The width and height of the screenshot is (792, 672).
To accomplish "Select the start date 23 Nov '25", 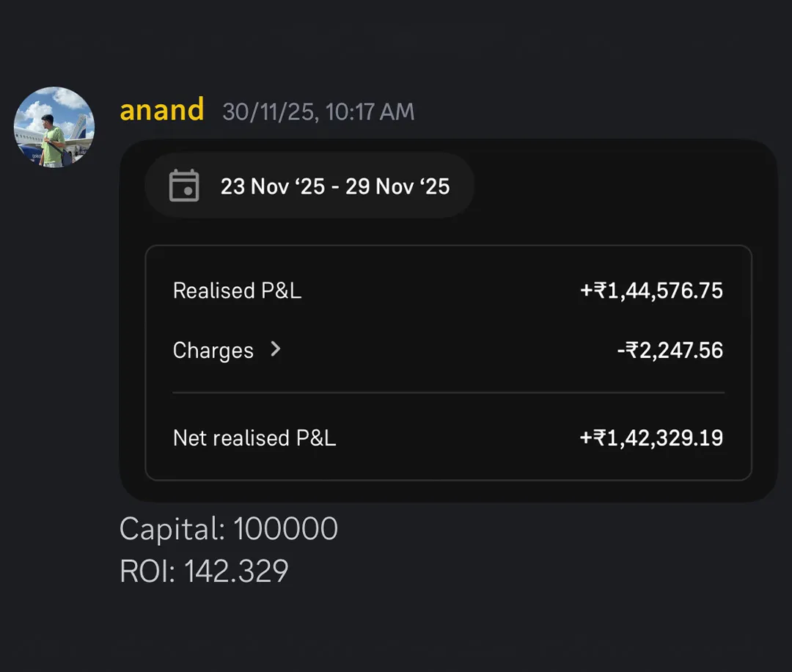I will pos(272,186).
